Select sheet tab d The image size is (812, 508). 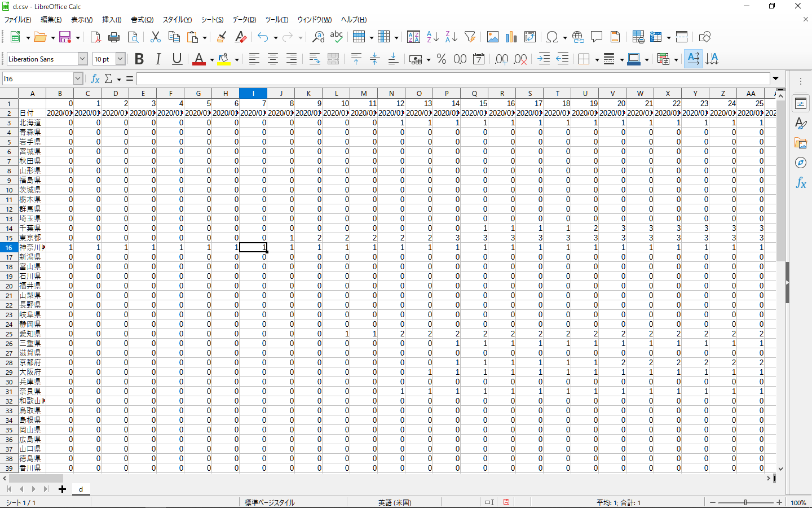[x=81, y=489]
